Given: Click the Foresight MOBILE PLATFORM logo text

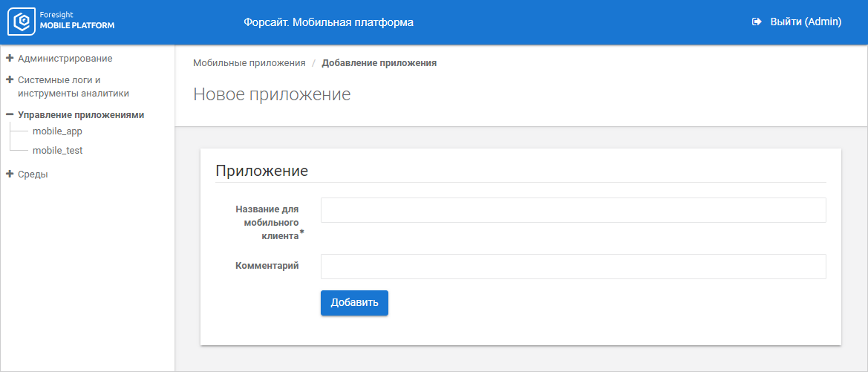Looking at the screenshot, I should [77, 22].
